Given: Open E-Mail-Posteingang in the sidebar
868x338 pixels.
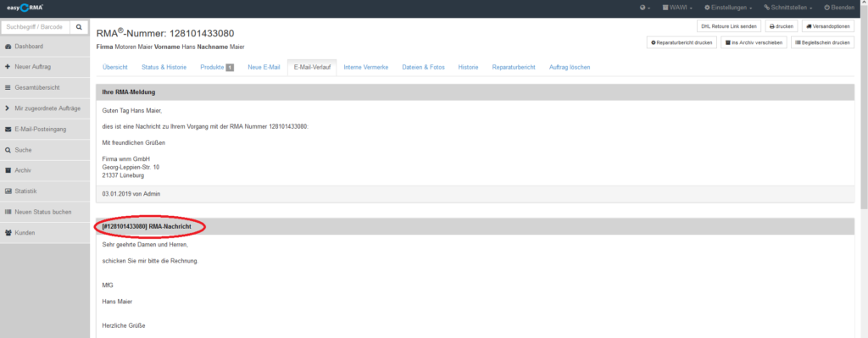Looking at the screenshot, I should (45, 130).
